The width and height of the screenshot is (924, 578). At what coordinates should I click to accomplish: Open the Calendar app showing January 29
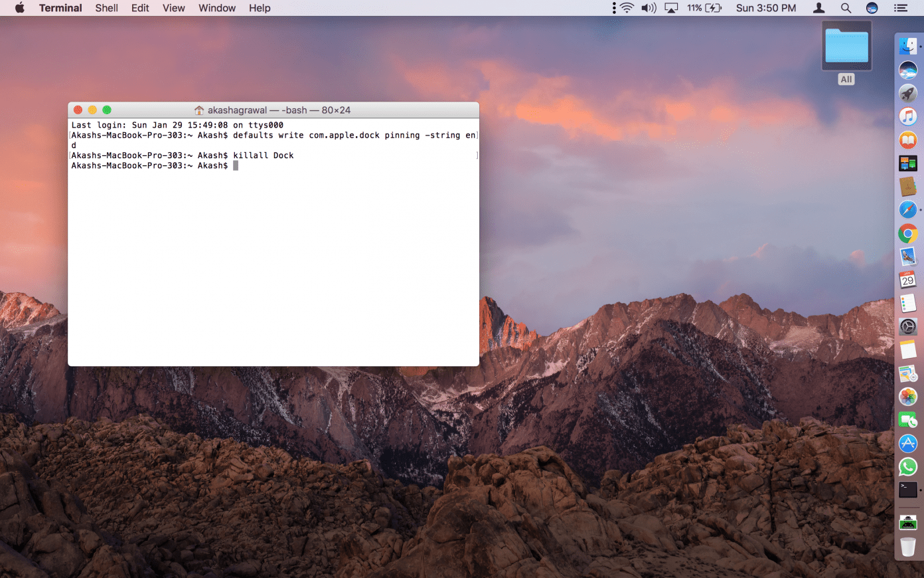908,279
